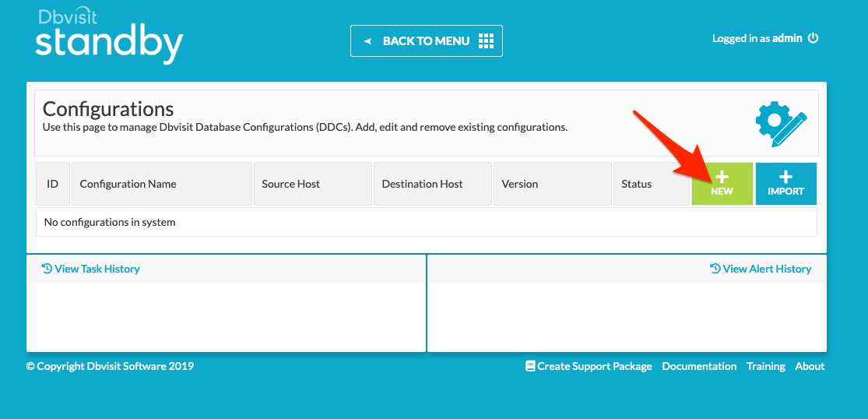This screenshot has width=868, height=419.
Task: Click the Configuration Name column header
Action: click(162, 184)
